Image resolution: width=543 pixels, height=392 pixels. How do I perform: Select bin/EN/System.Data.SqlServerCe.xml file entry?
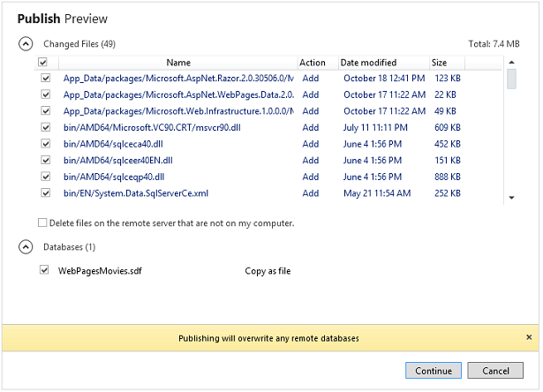click(x=135, y=193)
